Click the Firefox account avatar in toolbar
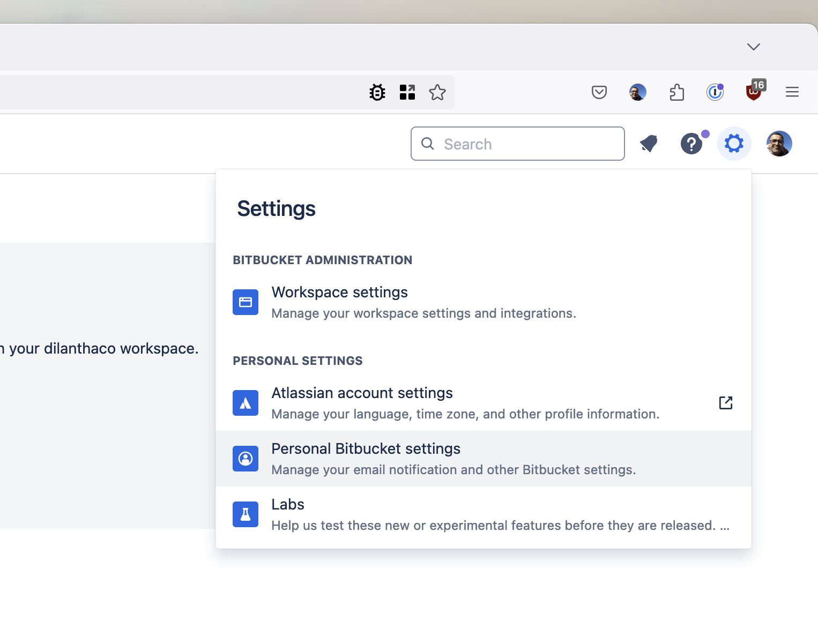This screenshot has height=644, width=818. click(638, 92)
